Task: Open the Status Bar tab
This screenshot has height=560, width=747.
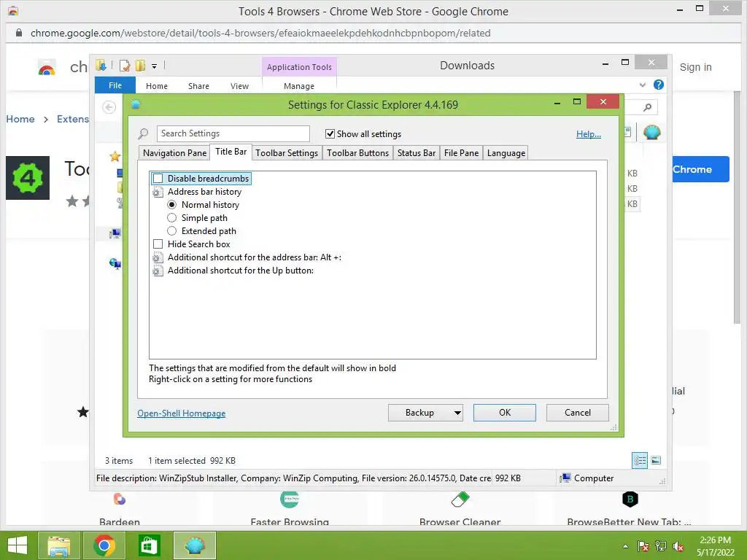Action: click(417, 153)
